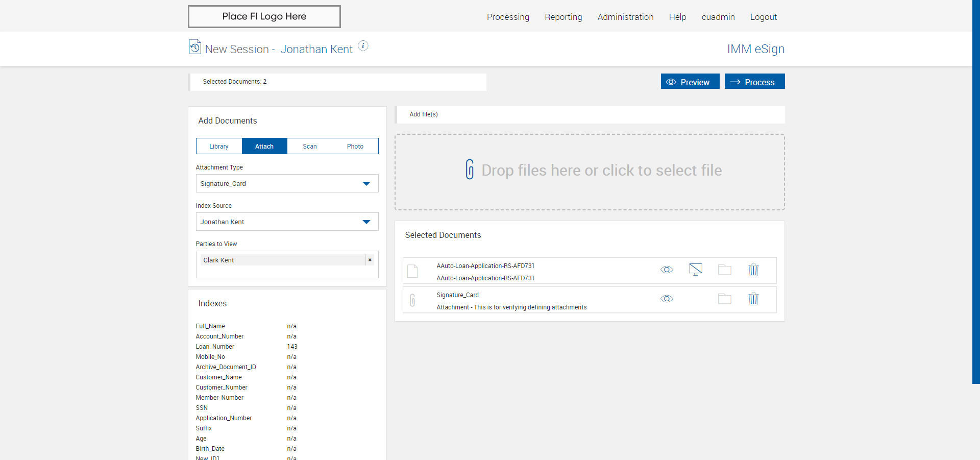The height and width of the screenshot is (460, 980).
Task: Click Logout in the top navigation
Action: (763, 17)
